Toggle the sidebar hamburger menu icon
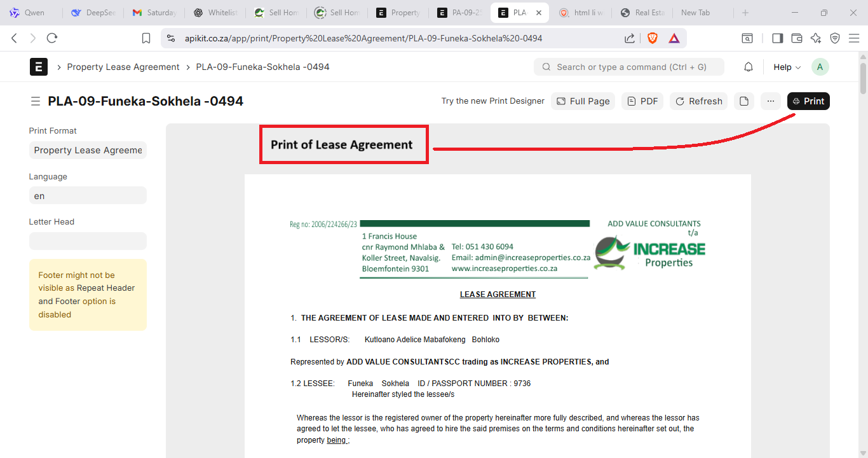This screenshot has width=868, height=458. (x=36, y=101)
